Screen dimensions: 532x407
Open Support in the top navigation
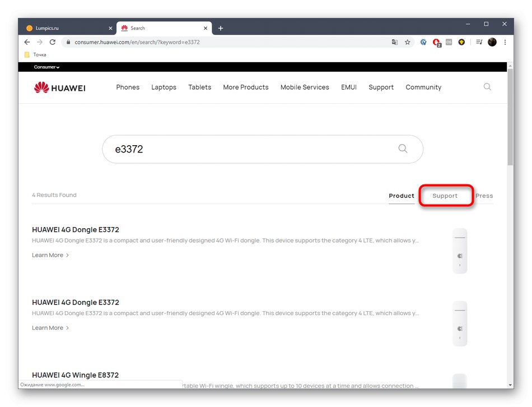(381, 87)
